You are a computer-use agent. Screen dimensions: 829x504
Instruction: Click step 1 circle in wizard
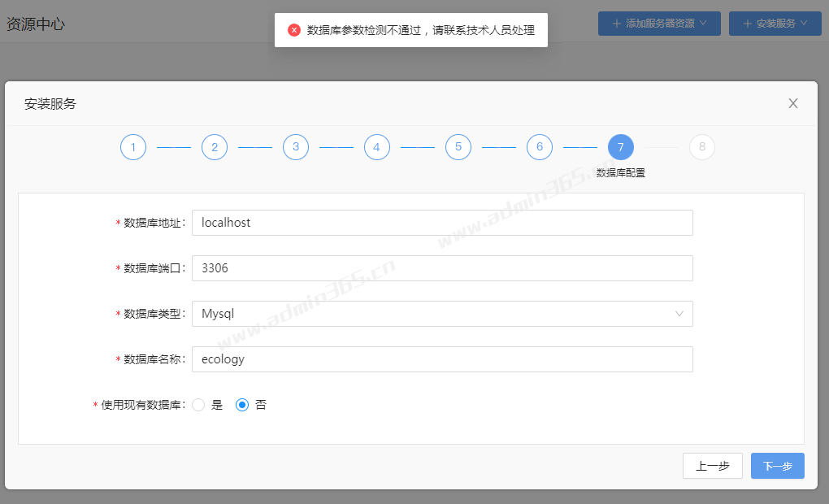[133, 147]
